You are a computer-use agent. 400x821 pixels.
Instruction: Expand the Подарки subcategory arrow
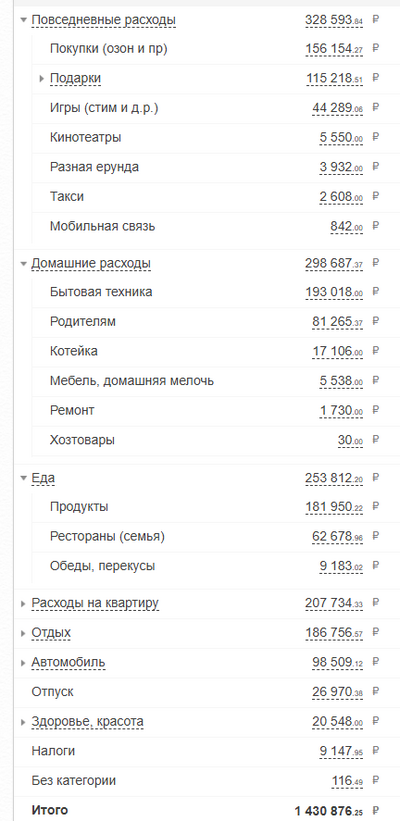point(42,79)
